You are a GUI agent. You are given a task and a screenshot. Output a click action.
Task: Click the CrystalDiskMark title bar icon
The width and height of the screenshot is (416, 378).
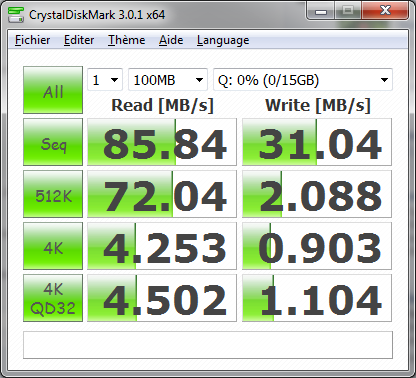point(16,15)
